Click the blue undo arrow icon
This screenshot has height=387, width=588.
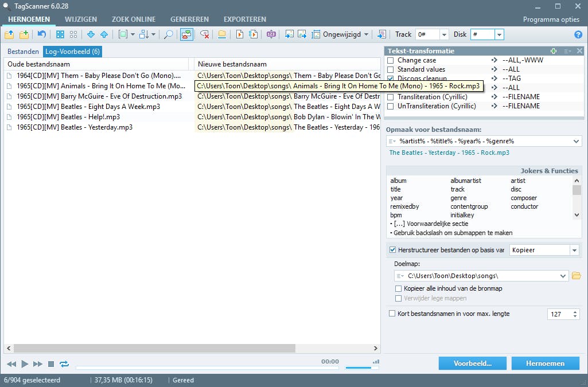click(x=42, y=34)
